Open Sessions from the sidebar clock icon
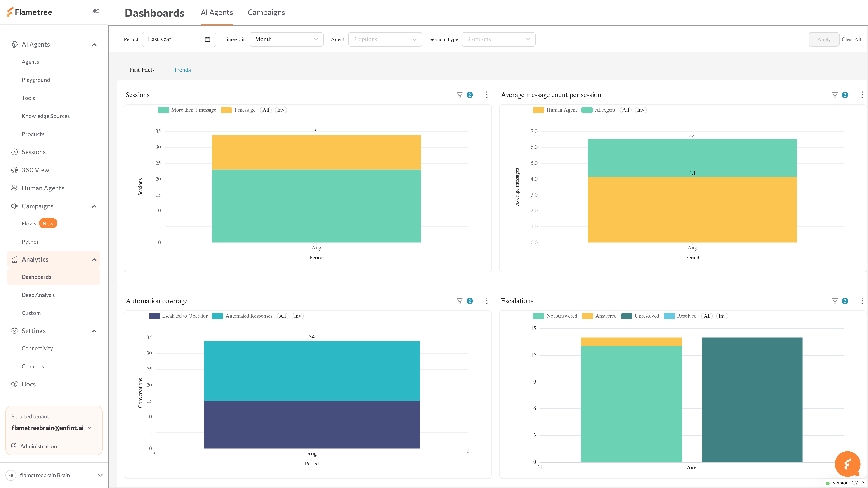 (14, 152)
